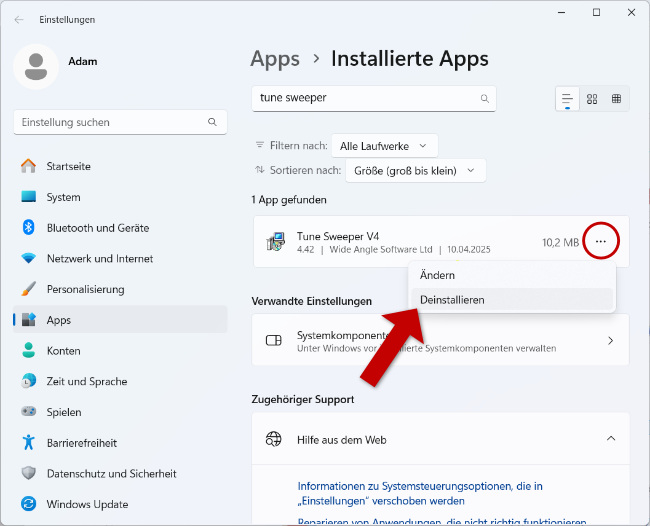Click the tune sweeper search field
This screenshot has width=650, height=526.
pyautogui.click(x=374, y=99)
